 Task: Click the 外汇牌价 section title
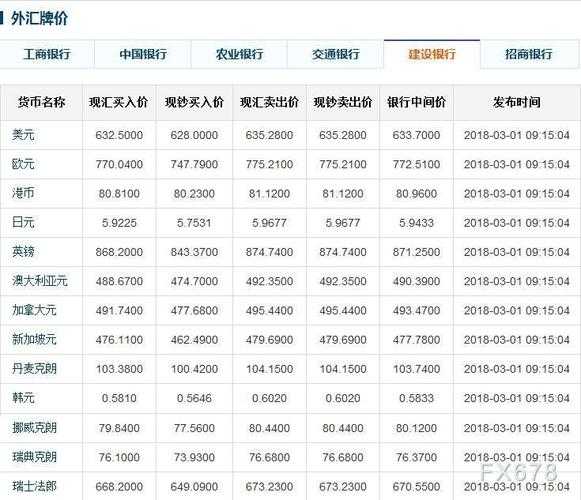click(39, 18)
